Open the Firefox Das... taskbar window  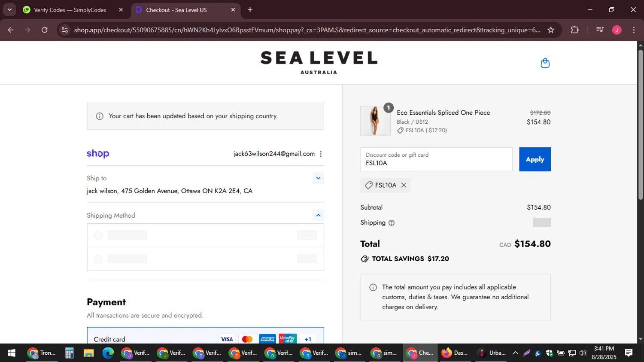(455, 353)
